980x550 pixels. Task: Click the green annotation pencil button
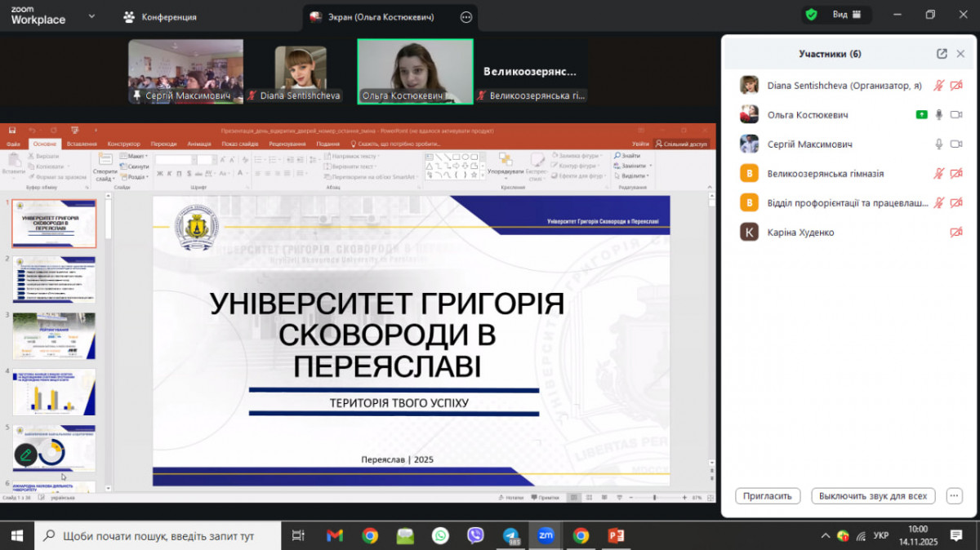coord(25,455)
